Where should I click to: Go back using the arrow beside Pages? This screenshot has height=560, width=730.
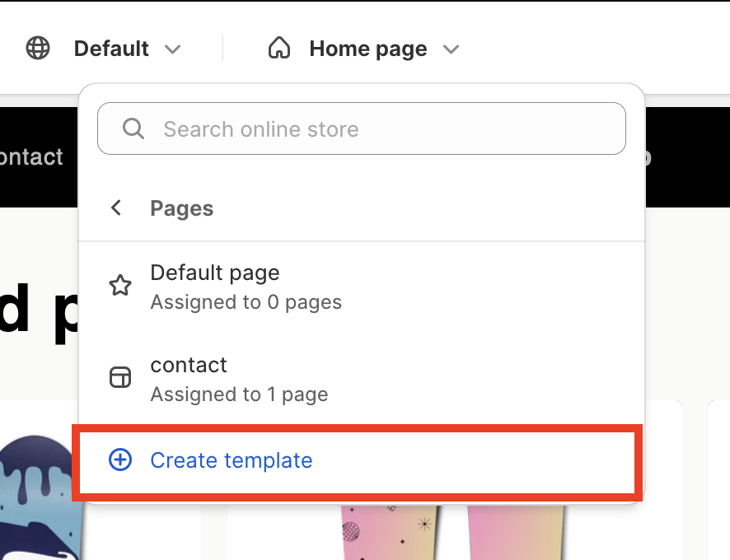tap(116, 208)
